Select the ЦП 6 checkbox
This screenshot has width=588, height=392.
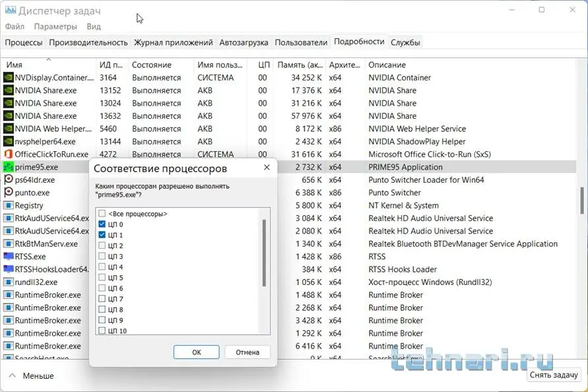[102, 288]
